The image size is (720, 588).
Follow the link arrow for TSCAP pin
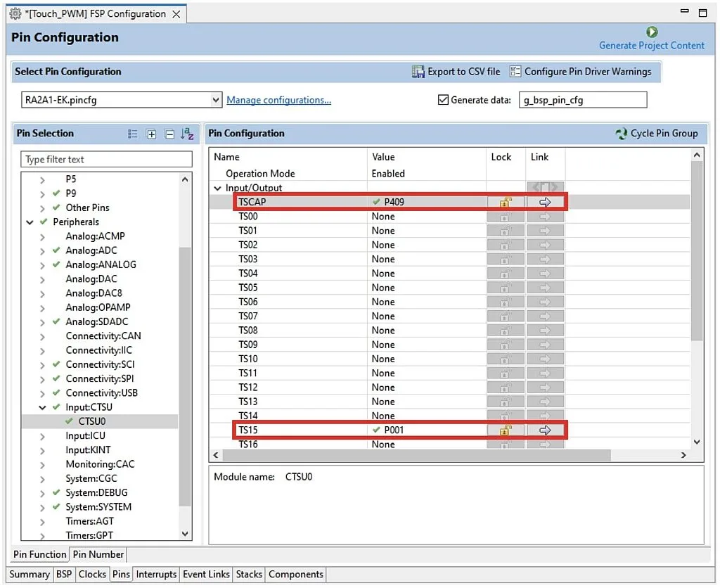(x=545, y=202)
